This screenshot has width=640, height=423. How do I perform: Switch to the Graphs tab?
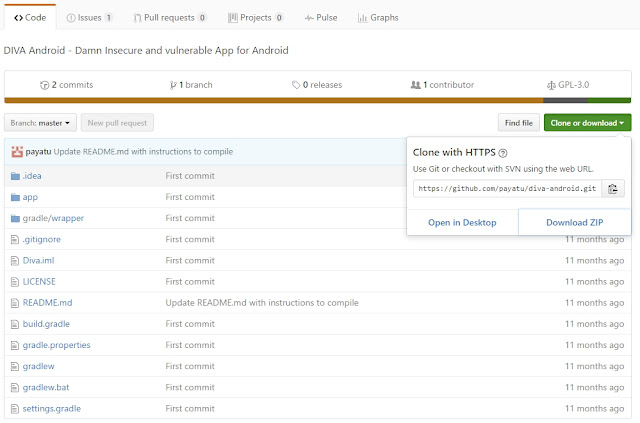pyautogui.click(x=378, y=18)
